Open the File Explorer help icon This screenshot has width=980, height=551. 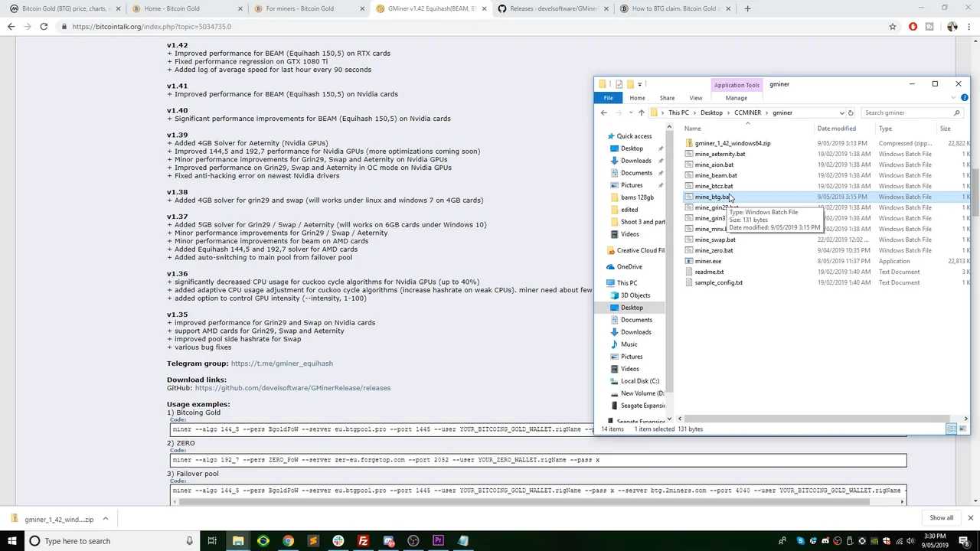[964, 98]
